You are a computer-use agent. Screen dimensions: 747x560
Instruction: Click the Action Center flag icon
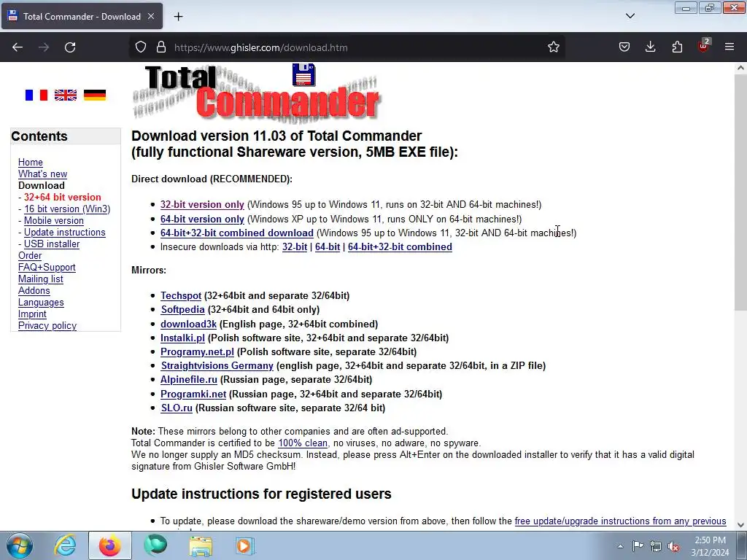(638, 546)
